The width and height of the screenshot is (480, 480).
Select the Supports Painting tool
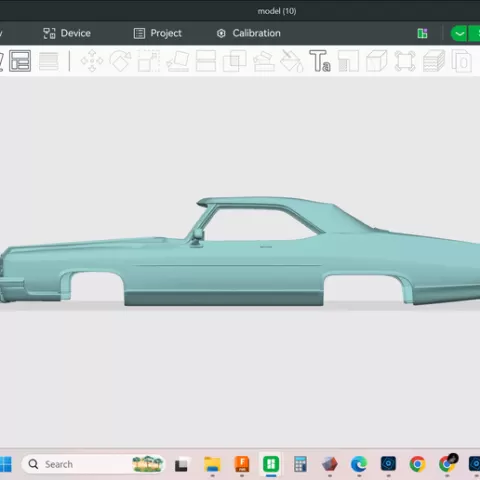[x=264, y=61]
